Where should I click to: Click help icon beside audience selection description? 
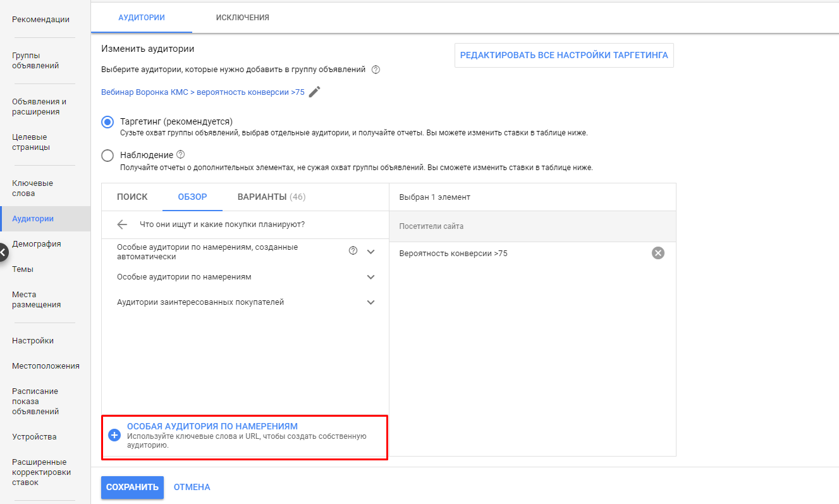tap(376, 70)
